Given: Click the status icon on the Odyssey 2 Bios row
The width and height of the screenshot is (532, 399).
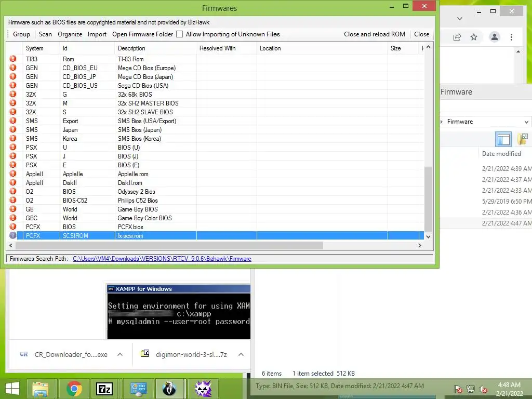Looking at the screenshot, I should [x=13, y=191].
